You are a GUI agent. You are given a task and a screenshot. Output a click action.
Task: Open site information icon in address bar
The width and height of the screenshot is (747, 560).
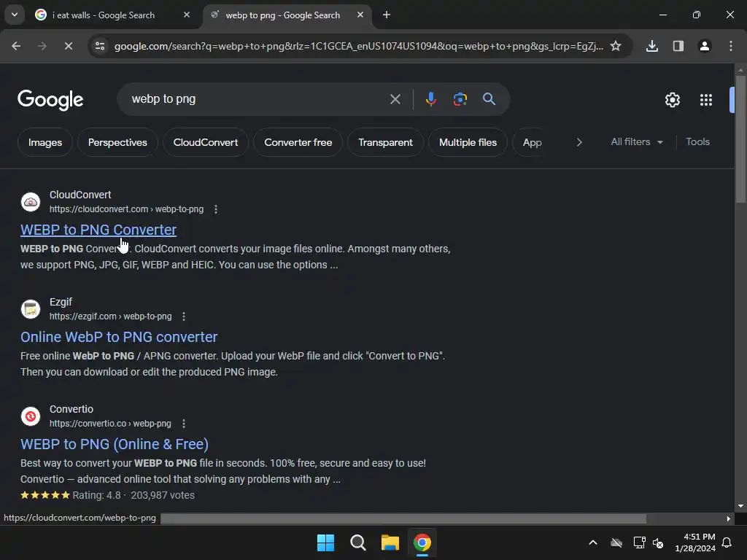pyautogui.click(x=100, y=46)
